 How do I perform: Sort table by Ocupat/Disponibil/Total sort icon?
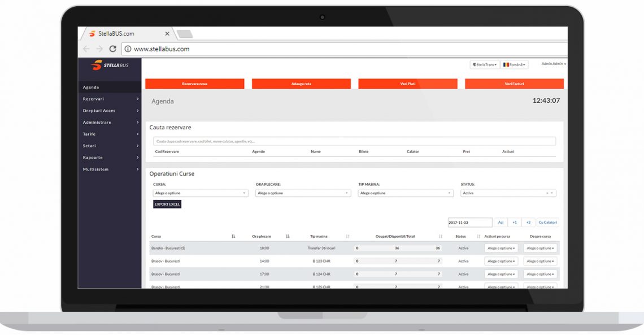click(x=440, y=237)
